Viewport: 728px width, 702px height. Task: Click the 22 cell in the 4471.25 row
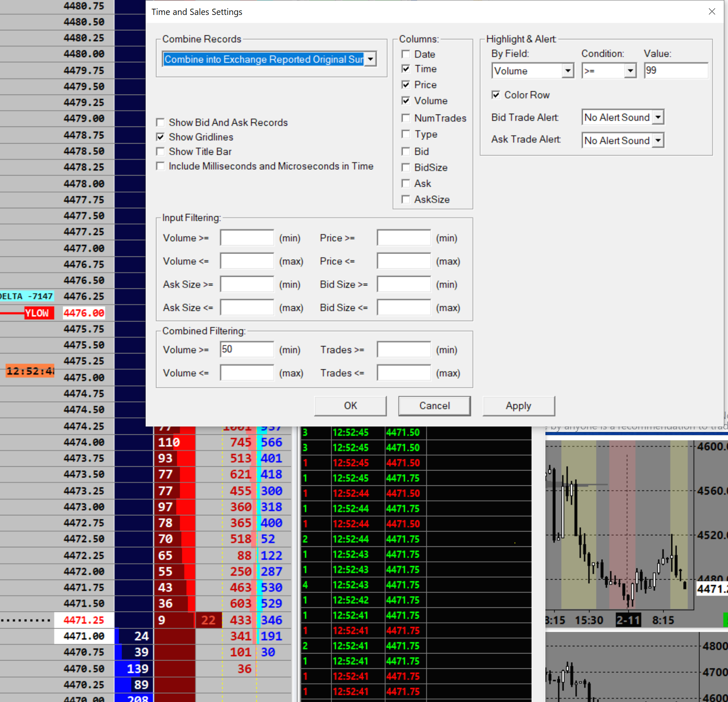[x=208, y=620]
